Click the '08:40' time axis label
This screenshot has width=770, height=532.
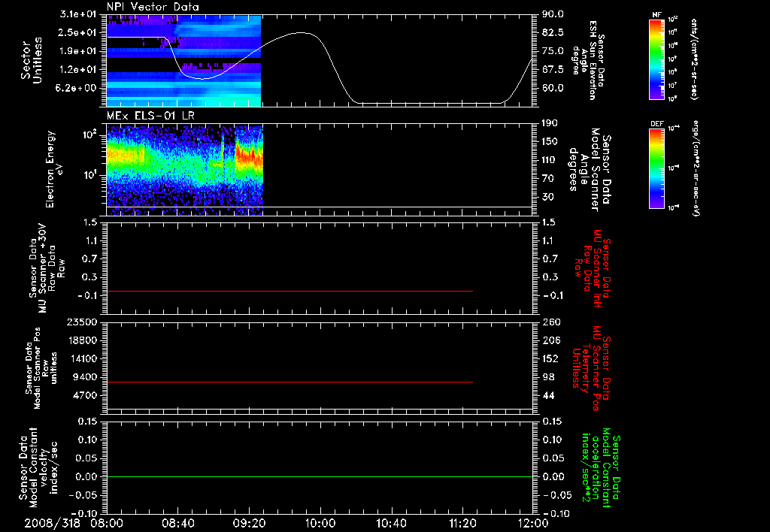click(x=177, y=524)
